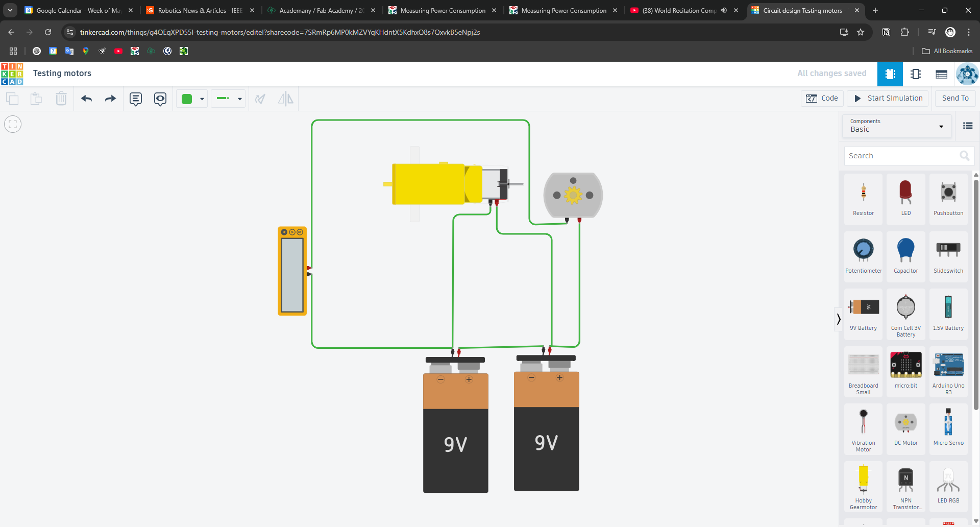980x527 pixels.
Task: Bookmark this page with the star
Action: tap(861, 32)
